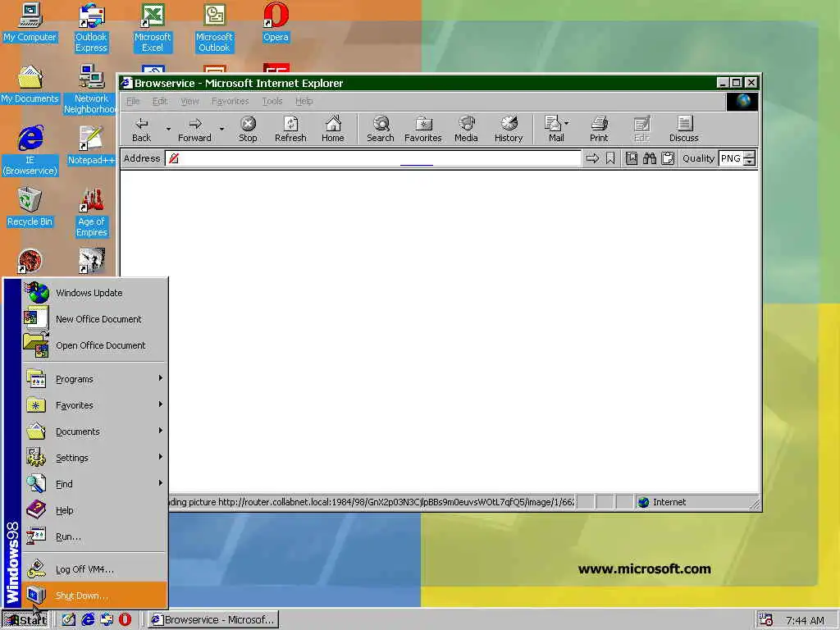Open Microsoft Excel desktop shortcut

pos(153,27)
